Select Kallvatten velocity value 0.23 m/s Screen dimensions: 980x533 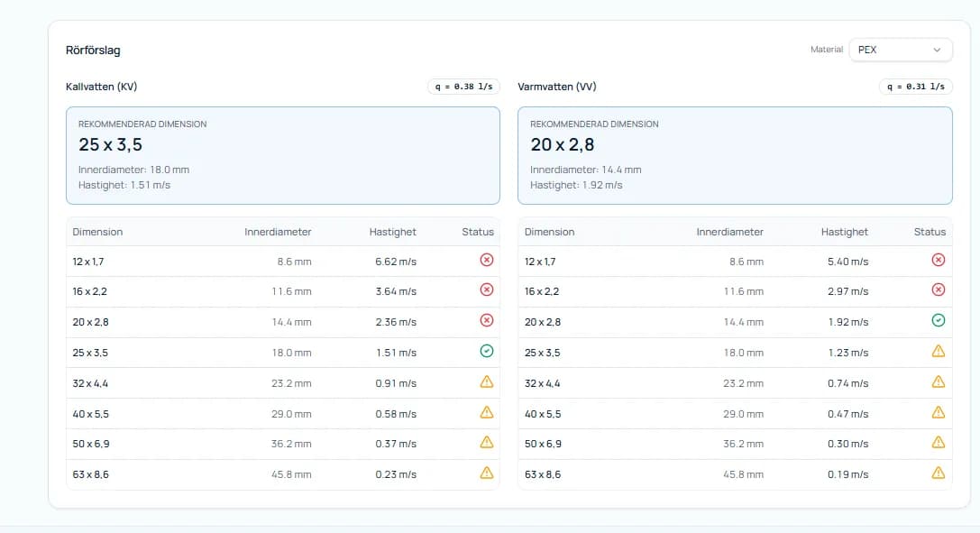[x=396, y=475]
